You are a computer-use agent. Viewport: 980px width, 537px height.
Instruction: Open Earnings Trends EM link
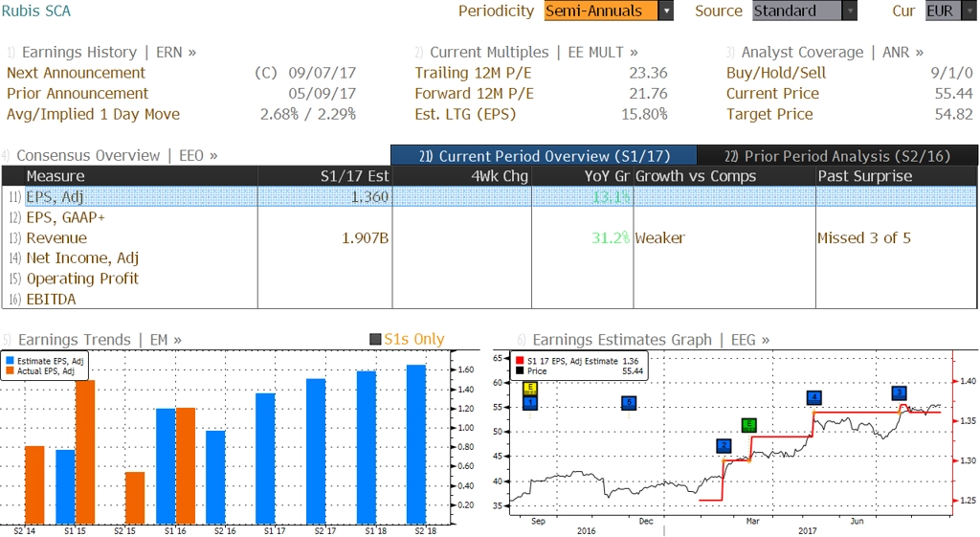click(x=100, y=340)
